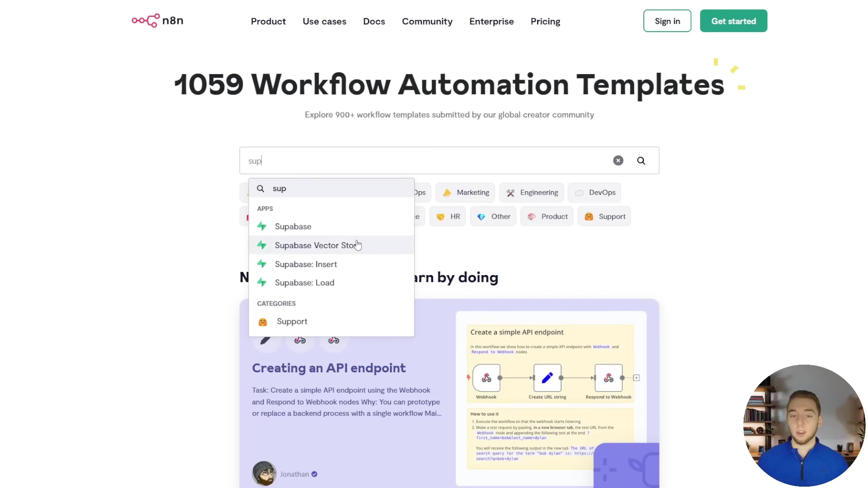Click the magnifying glass search icon
The image size is (868, 488).
[641, 160]
